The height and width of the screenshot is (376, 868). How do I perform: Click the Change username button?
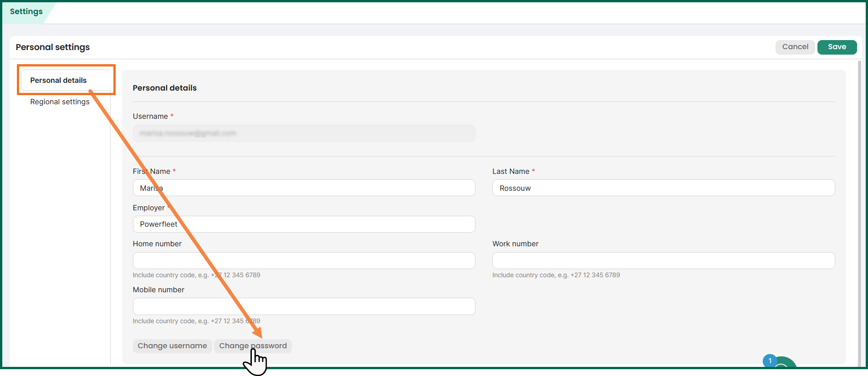tap(172, 346)
